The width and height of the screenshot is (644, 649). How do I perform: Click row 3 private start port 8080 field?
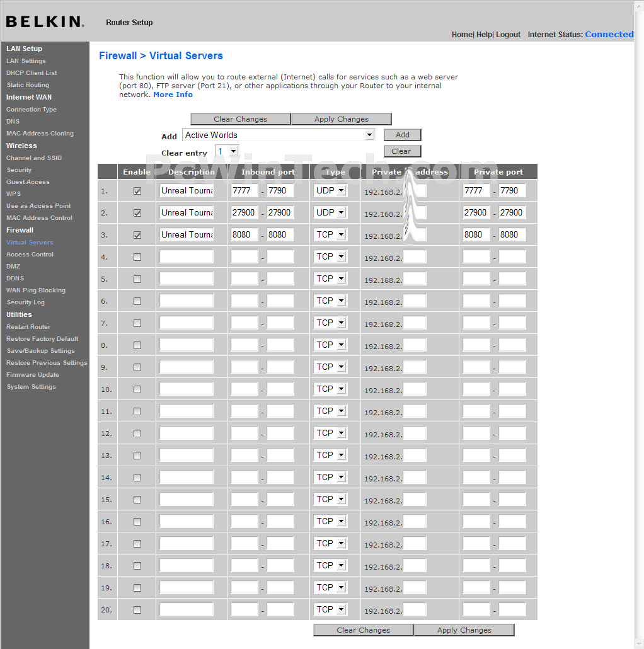(476, 234)
